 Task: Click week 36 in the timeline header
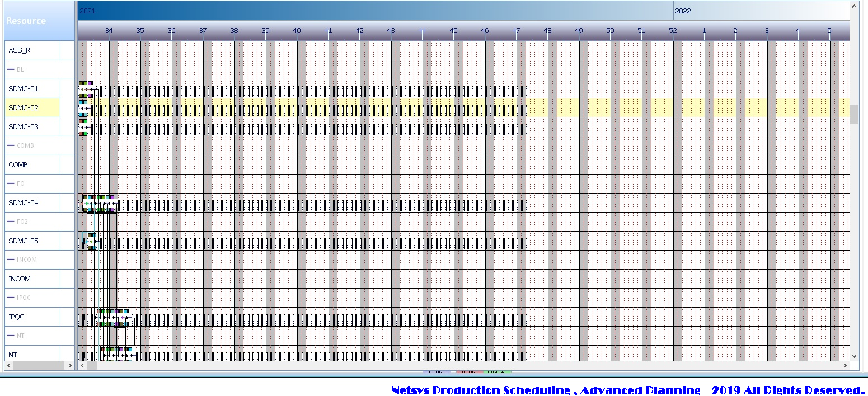click(171, 31)
